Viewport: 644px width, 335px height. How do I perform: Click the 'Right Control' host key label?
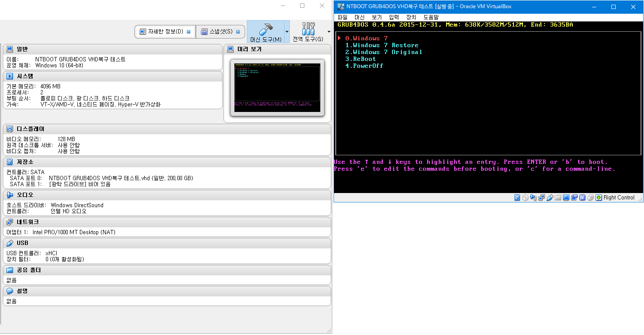click(619, 198)
